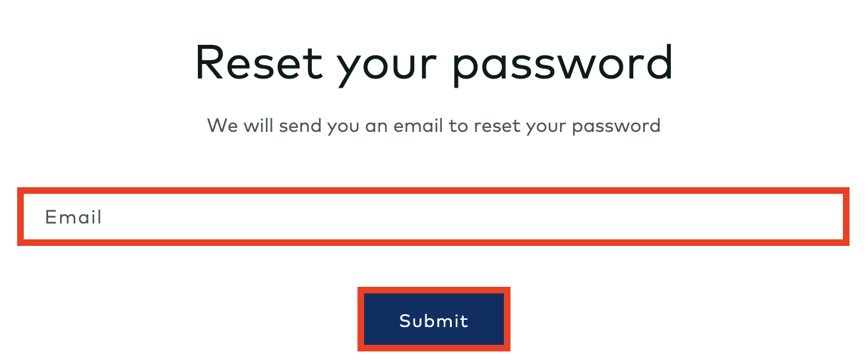Click the "Reset your password" heading
The height and width of the screenshot is (360, 868).
[x=433, y=63]
